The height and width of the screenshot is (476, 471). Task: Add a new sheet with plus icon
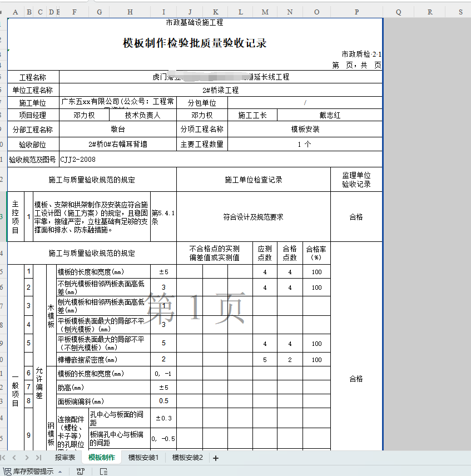tap(216, 458)
